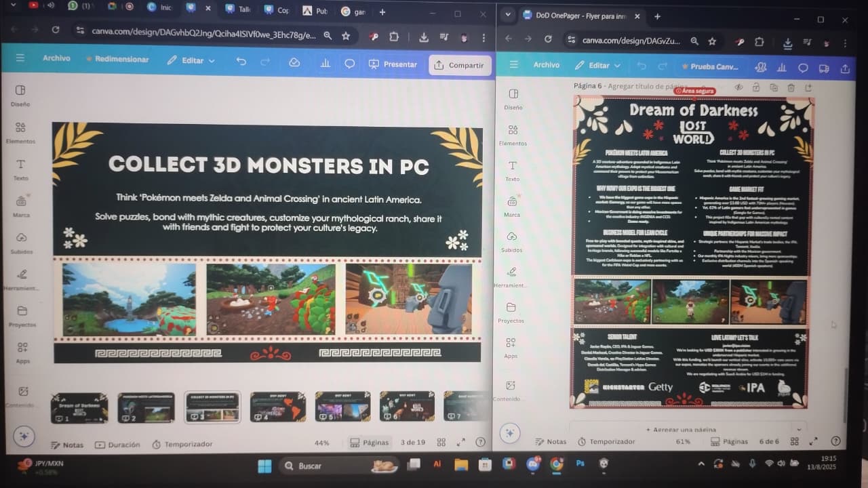Open grid view in left window footer
Viewport: 868px width, 488px height.
click(x=441, y=442)
